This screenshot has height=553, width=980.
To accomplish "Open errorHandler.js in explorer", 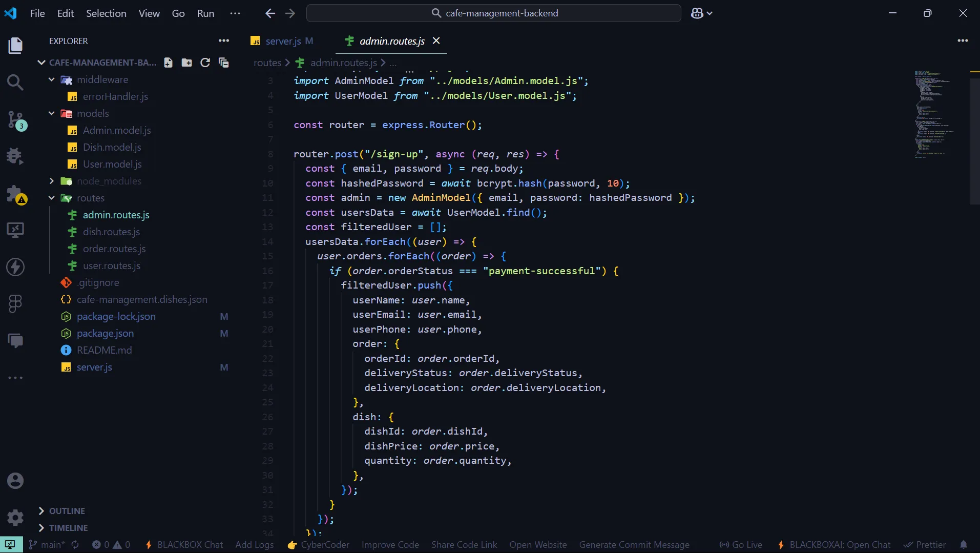I will [115, 96].
